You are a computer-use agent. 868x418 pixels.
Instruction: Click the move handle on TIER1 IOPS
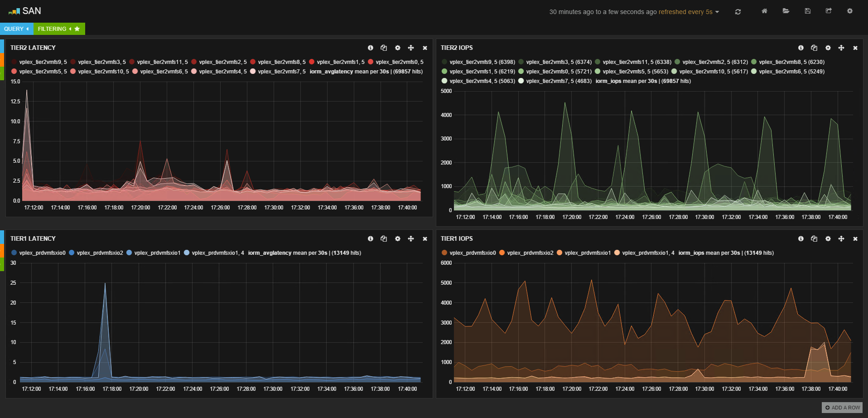(x=841, y=239)
